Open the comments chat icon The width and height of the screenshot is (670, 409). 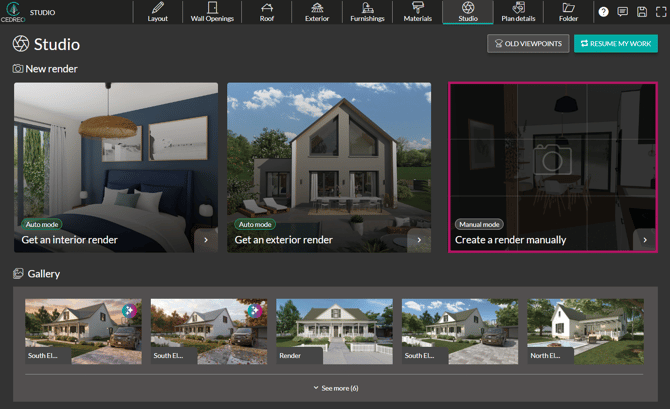pos(623,12)
